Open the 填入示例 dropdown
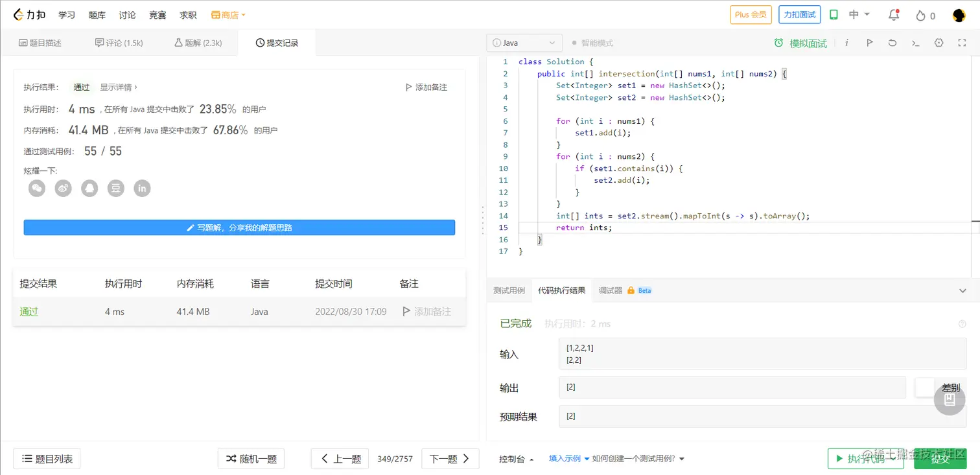 pyautogui.click(x=569, y=459)
